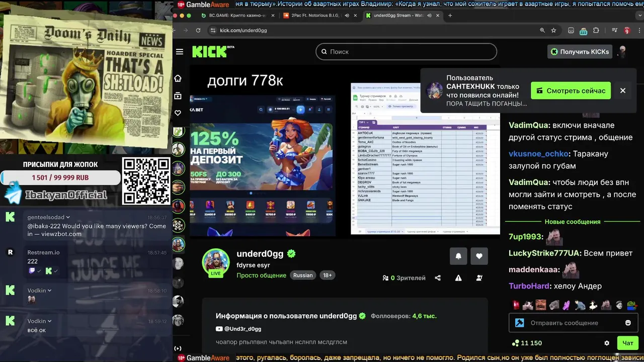The image size is (644, 362).
Task: Click the 18+ tag
Action: coord(327,275)
